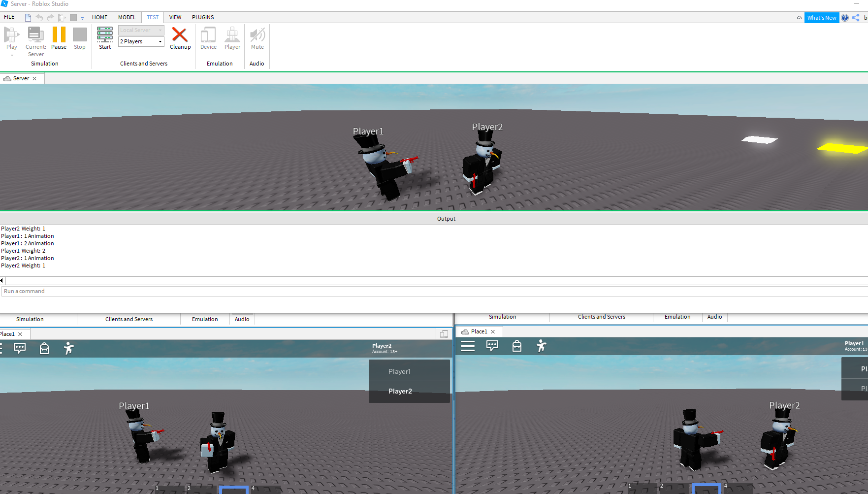The height and width of the screenshot is (494, 868).
Task: Click the Player emulation icon
Action: tap(232, 34)
